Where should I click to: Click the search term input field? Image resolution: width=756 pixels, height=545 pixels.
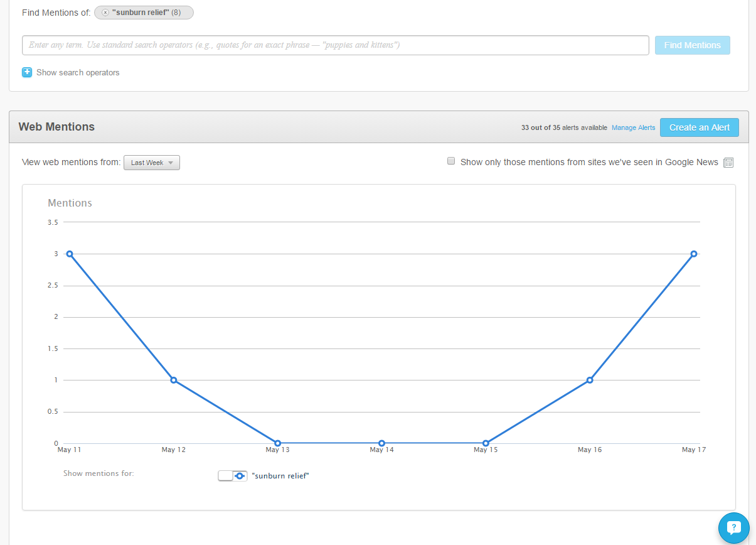[x=335, y=45]
